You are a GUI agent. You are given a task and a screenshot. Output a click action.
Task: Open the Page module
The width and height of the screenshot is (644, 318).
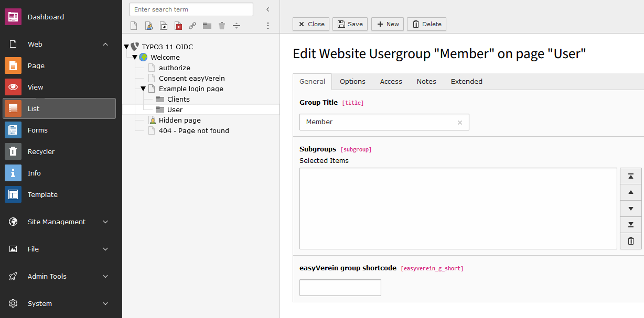click(x=59, y=65)
